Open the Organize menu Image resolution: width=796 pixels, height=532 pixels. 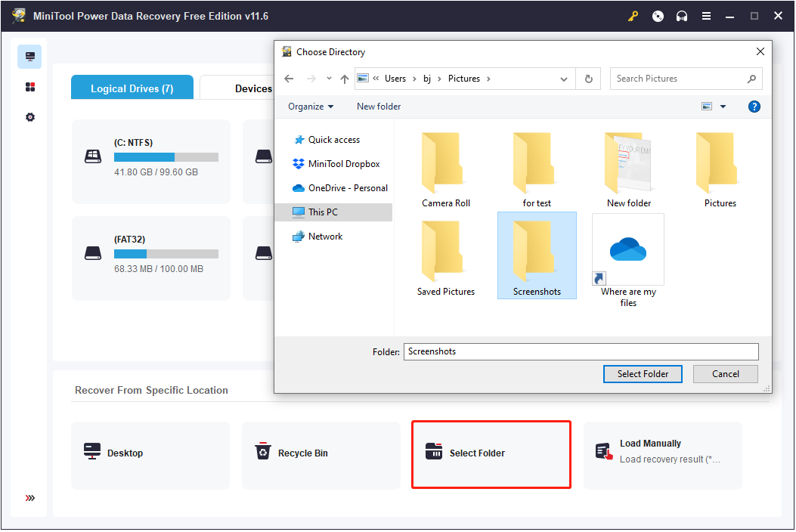(x=311, y=107)
